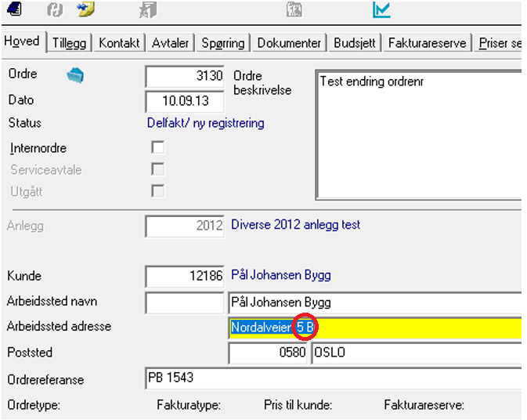Image resolution: width=527 pixels, height=420 pixels.
Task: Open the teal chart graph icon
Action: (x=381, y=9)
